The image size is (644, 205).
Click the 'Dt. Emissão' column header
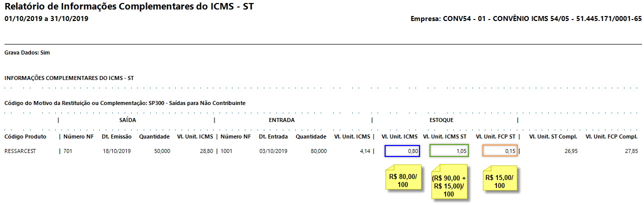pos(117,136)
